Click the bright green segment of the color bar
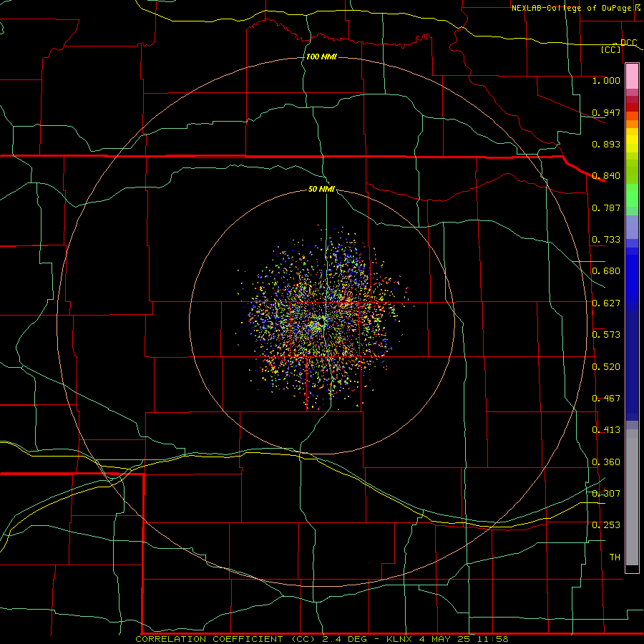This screenshot has height=644, width=644. pyautogui.click(x=632, y=195)
